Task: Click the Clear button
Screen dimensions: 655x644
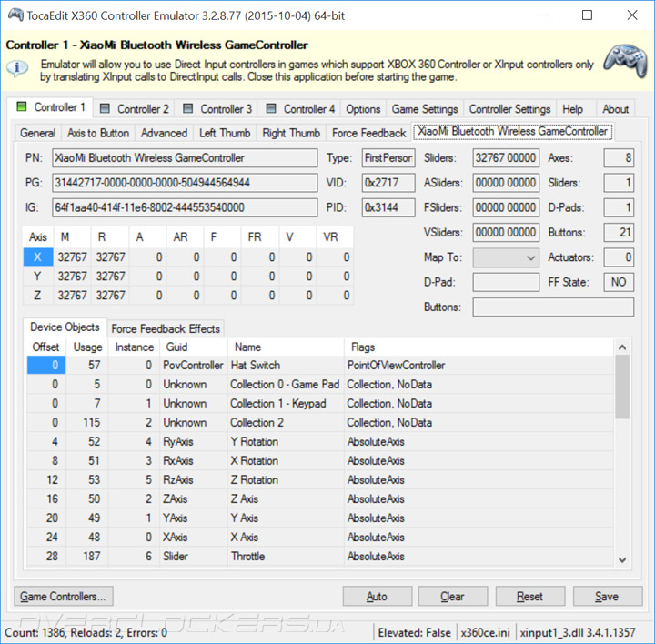Action: [x=453, y=597]
